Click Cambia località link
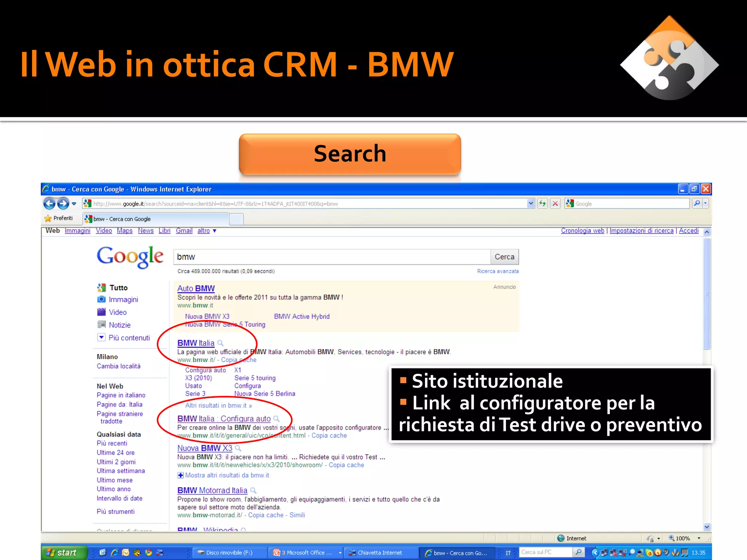The image size is (747, 560). pos(119,366)
